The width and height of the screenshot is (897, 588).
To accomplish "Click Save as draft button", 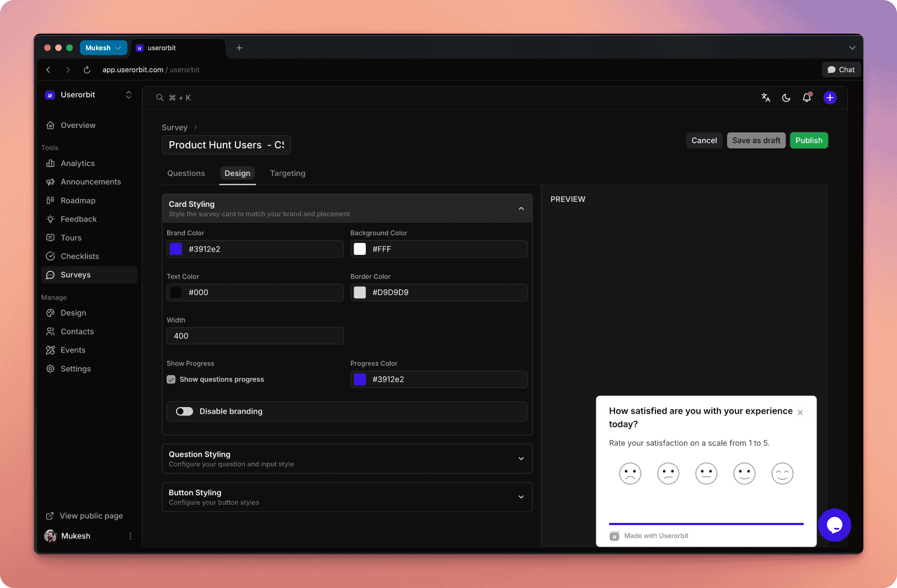I will 756,141.
